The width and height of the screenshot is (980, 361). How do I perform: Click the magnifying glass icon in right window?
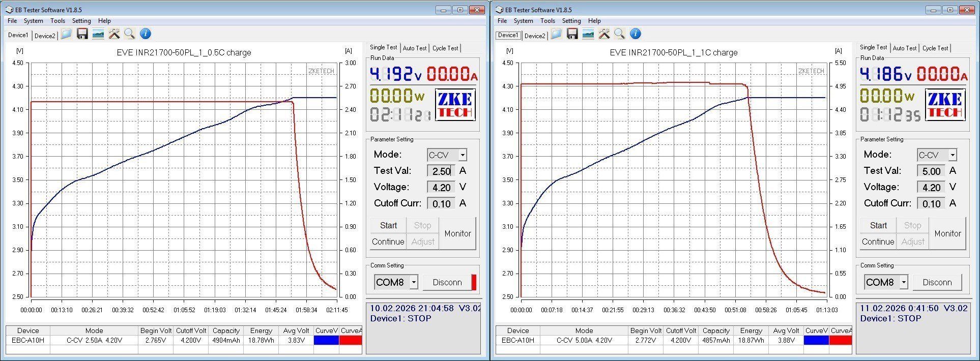[619, 34]
